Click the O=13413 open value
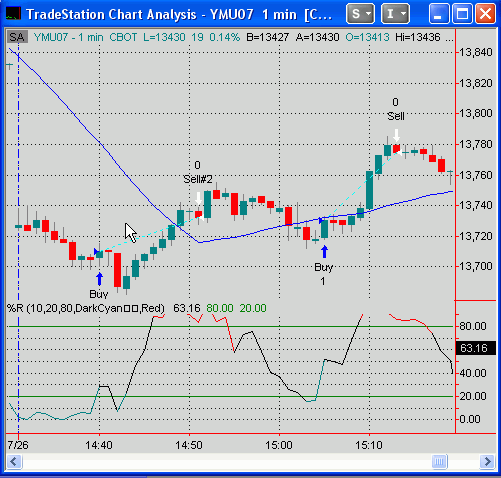This screenshot has height=478, width=501. click(x=367, y=37)
